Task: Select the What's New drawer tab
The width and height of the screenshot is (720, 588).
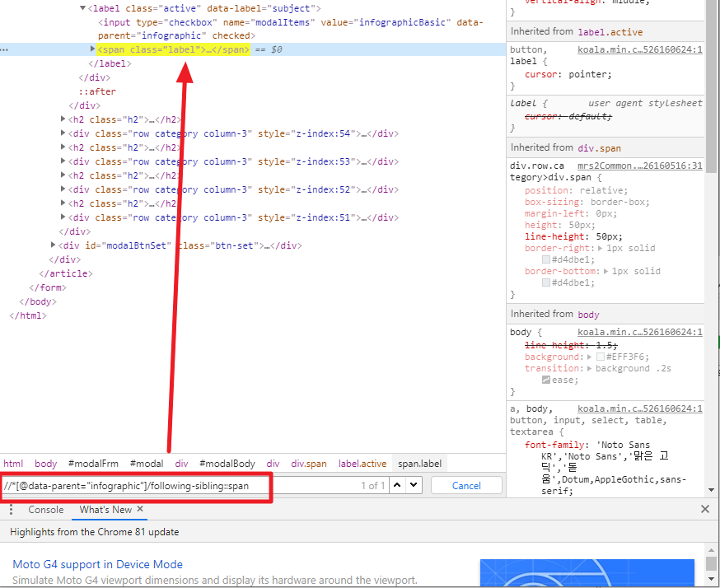Action: [x=105, y=510]
